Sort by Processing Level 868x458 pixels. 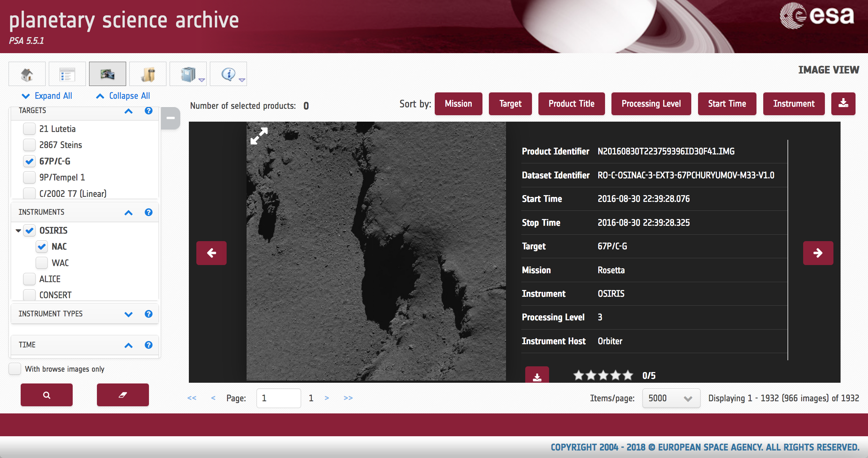pos(651,104)
